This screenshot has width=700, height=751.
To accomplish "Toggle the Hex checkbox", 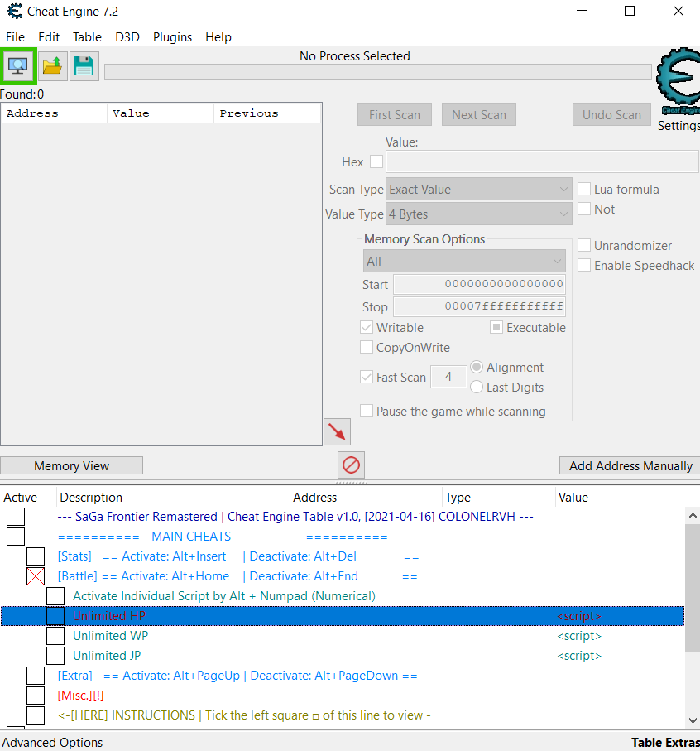I will pyautogui.click(x=376, y=162).
